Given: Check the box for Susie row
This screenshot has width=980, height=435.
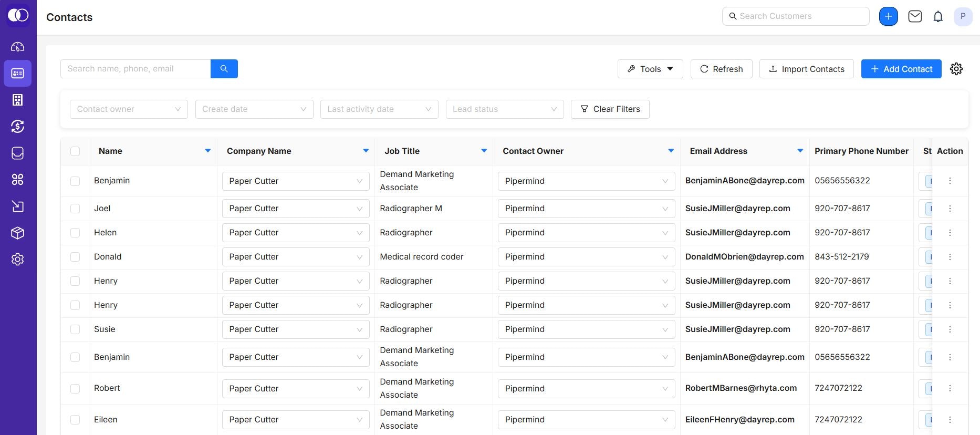Looking at the screenshot, I should tap(75, 329).
